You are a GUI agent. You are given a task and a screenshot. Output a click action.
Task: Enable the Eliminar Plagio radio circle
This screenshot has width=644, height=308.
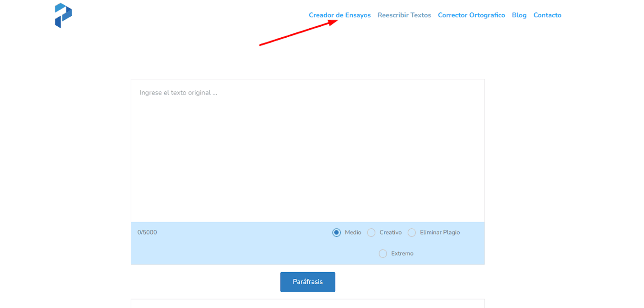[412, 233]
